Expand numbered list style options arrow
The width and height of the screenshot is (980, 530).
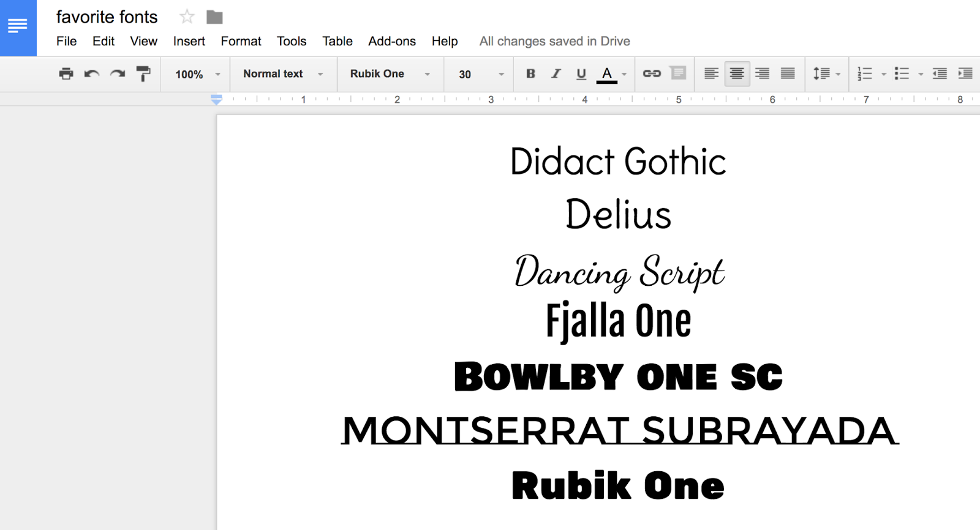tap(884, 74)
